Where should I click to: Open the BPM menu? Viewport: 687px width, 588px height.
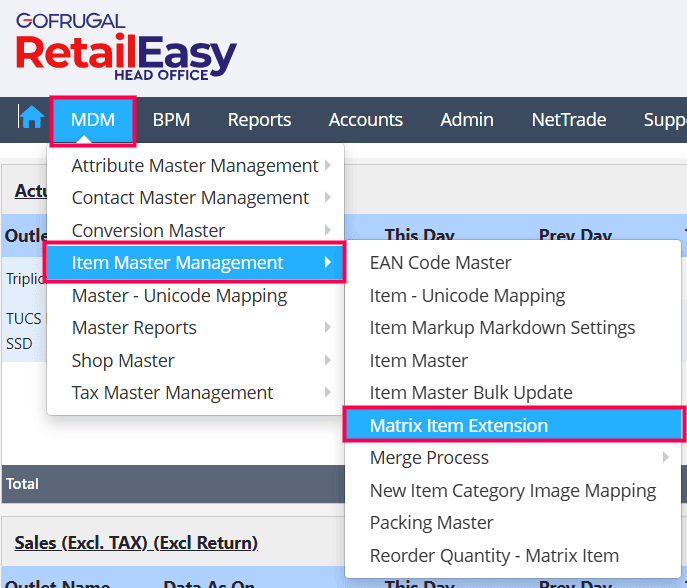click(x=171, y=120)
